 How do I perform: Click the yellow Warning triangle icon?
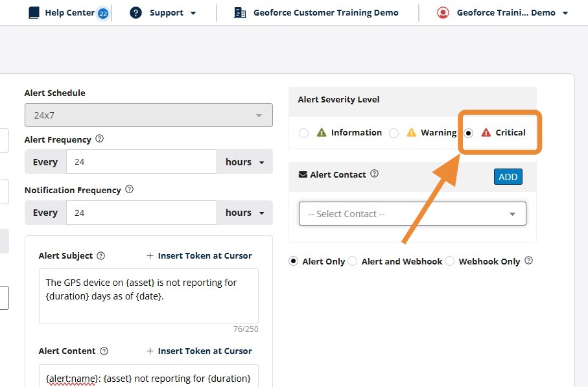pos(412,132)
